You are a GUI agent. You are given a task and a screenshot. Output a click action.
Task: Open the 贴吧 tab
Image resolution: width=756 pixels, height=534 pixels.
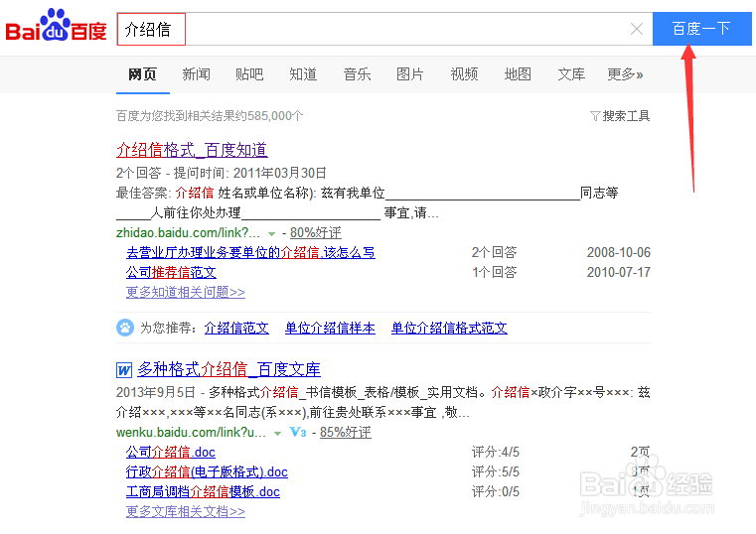[249, 74]
